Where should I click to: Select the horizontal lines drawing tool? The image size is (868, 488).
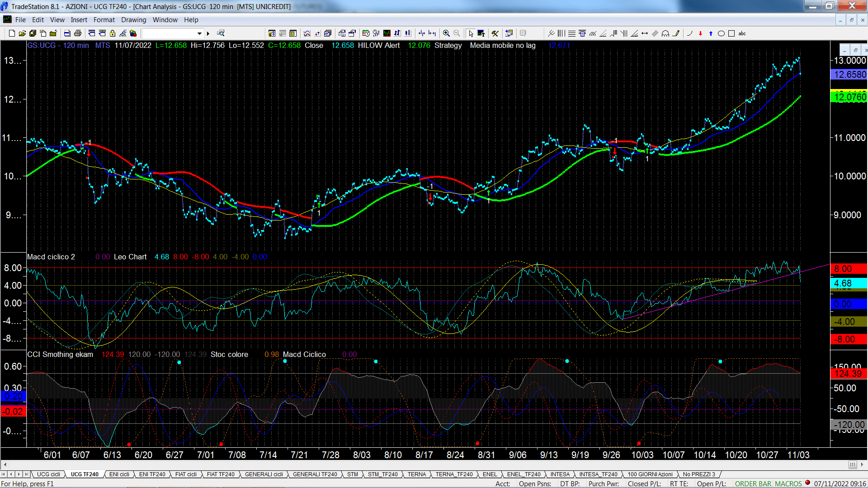572,33
